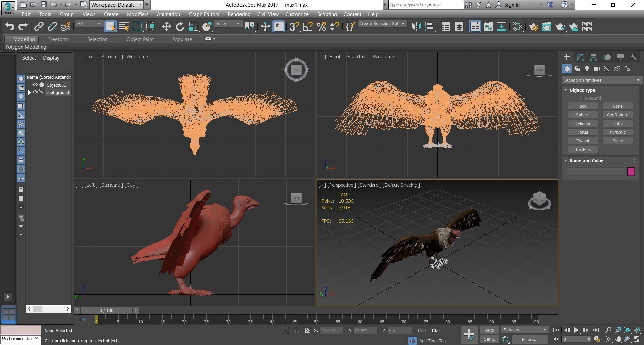Screen dimensions: 644x345
Task: Select the Shapes category icon
Action: 577,69
